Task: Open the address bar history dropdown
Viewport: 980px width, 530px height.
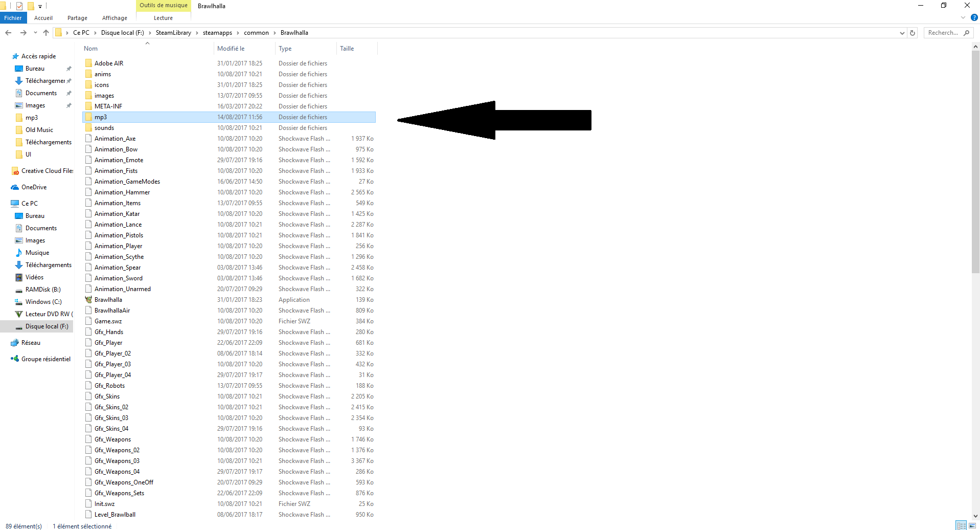Action: [x=902, y=33]
